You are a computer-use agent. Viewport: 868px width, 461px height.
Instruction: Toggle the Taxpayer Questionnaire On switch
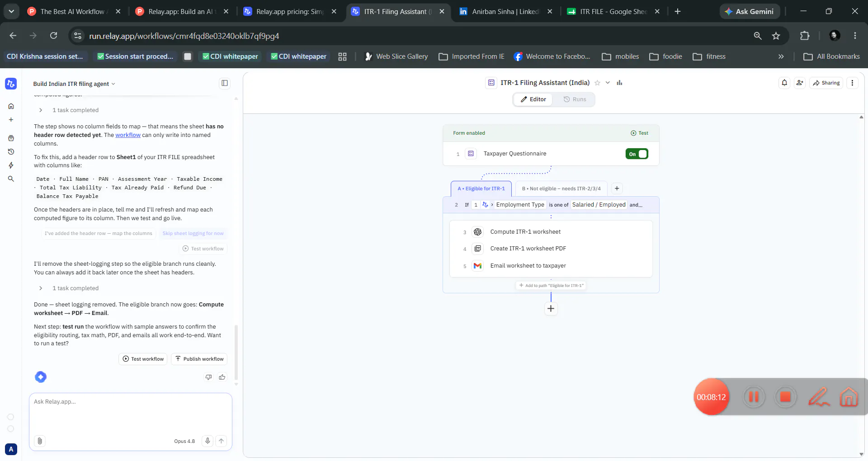[637, 154]
